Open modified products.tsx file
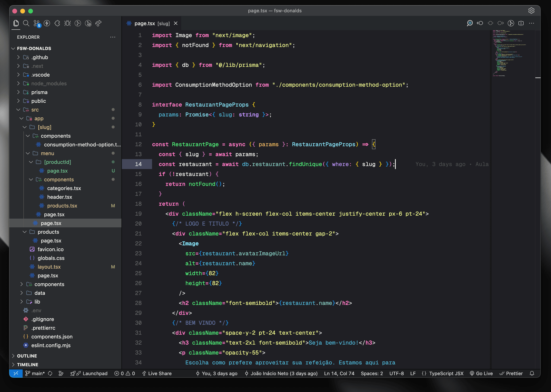 click(62, 206)
